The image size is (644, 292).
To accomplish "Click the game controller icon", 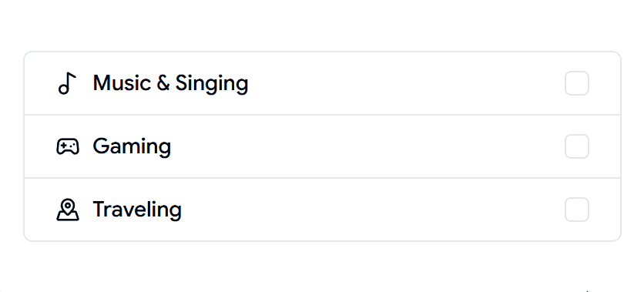I will [67, 146].
